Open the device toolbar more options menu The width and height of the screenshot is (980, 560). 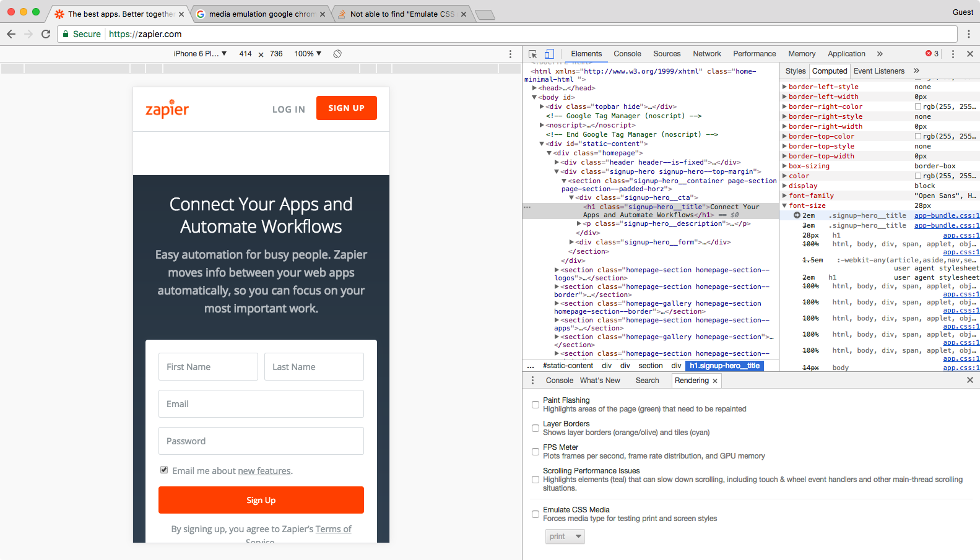[510, 54]
